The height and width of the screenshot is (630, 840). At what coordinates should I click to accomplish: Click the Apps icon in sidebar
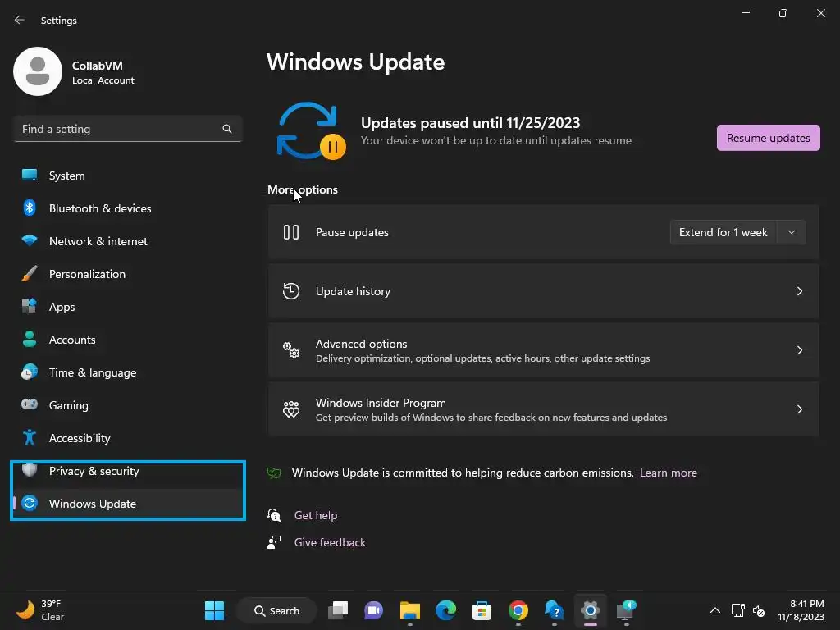tap(30, 306)
